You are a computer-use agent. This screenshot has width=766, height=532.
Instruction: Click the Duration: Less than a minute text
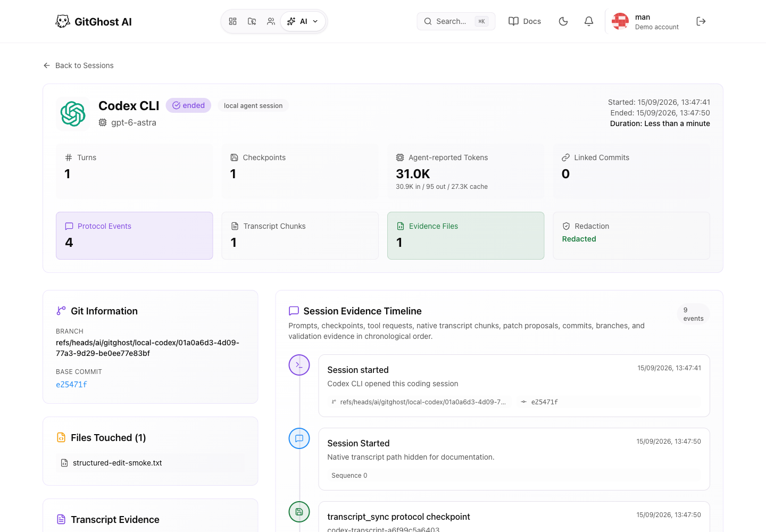[x=660, y=123]
